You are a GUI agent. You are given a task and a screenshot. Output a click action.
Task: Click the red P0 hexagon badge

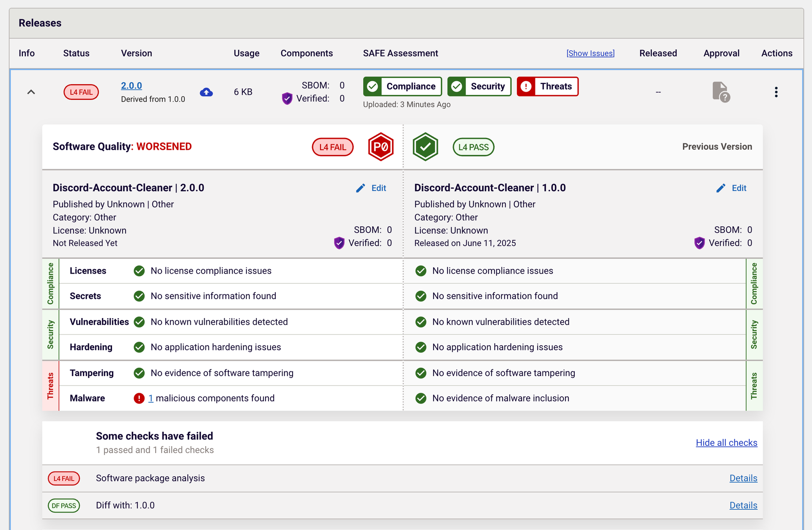(x=381, y=147)
